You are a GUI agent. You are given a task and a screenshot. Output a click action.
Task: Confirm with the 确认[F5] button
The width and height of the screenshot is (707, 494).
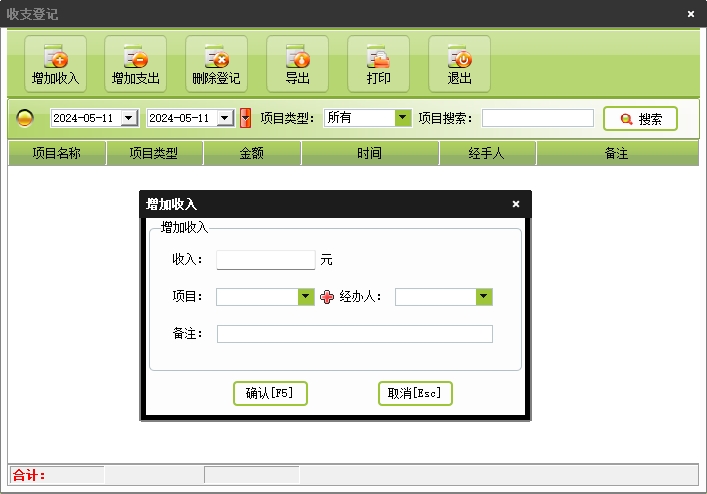click(x=269, y=393)
